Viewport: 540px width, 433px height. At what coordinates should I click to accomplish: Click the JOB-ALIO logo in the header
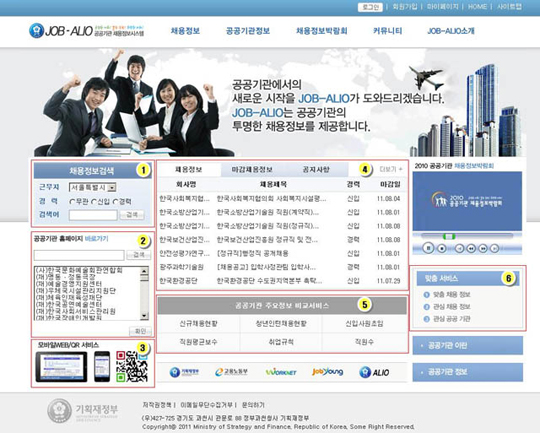coord(86,31)
